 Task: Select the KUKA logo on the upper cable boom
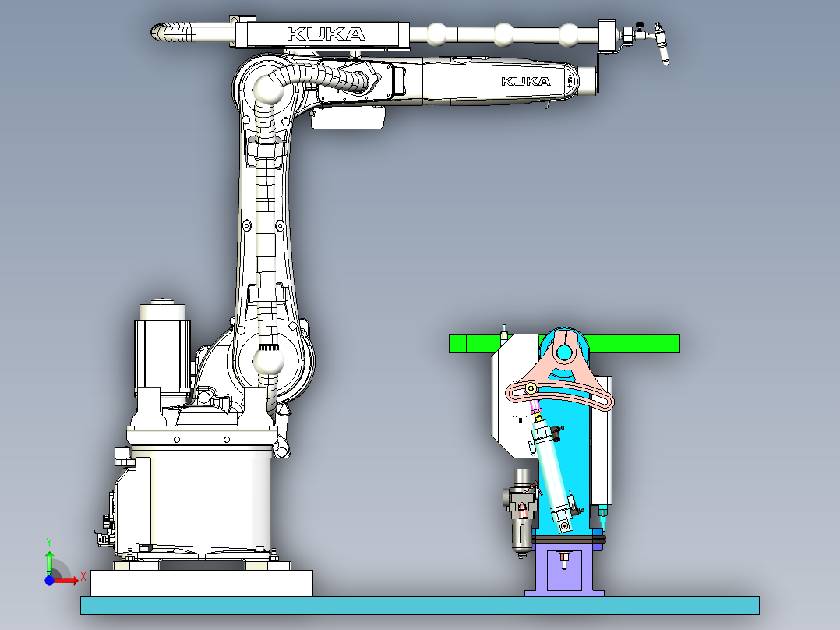(x=326, y=34)
